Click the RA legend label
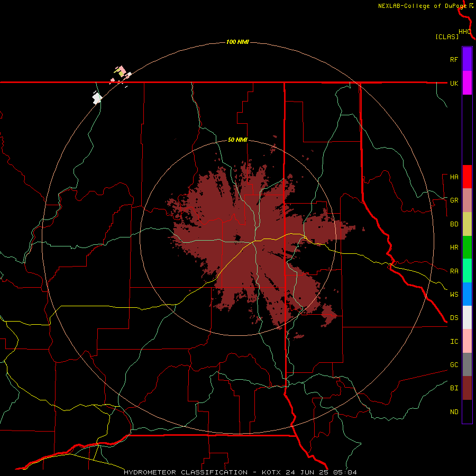Image resolution: width=476 pixels, height=476 pixels. click(x=454, y=271)
